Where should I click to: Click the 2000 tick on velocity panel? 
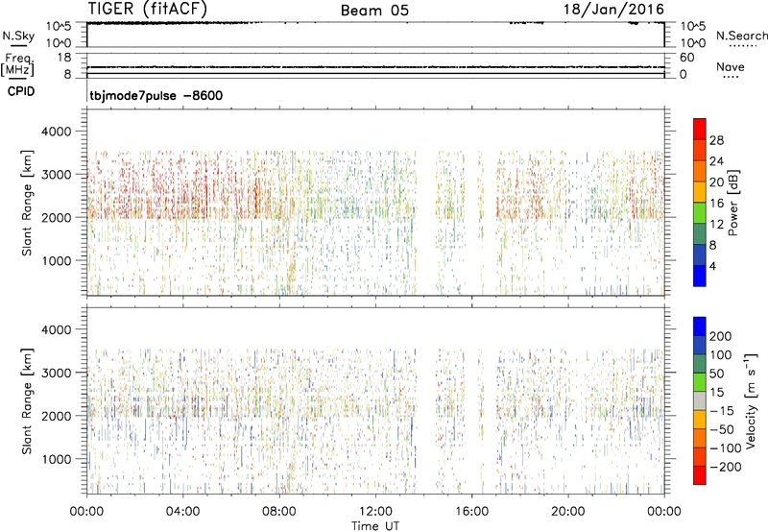pyautogui.click(x=56, y=416)
